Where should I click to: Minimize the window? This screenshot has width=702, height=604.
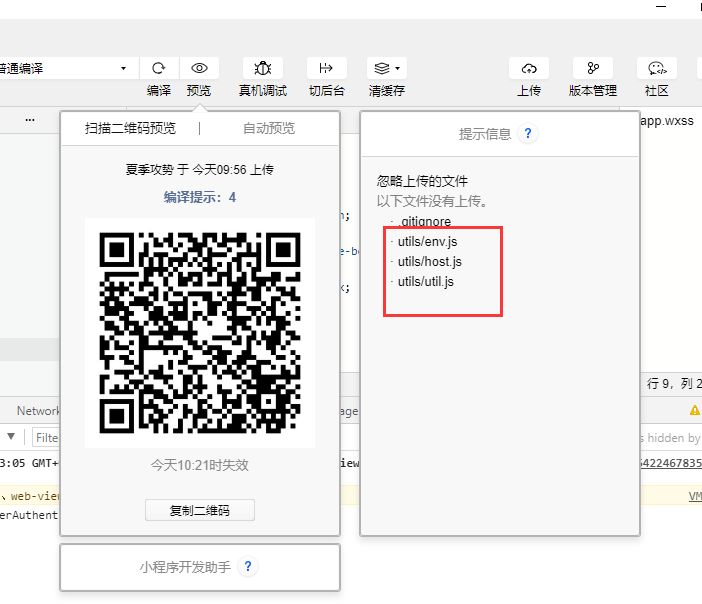(661, 7)
